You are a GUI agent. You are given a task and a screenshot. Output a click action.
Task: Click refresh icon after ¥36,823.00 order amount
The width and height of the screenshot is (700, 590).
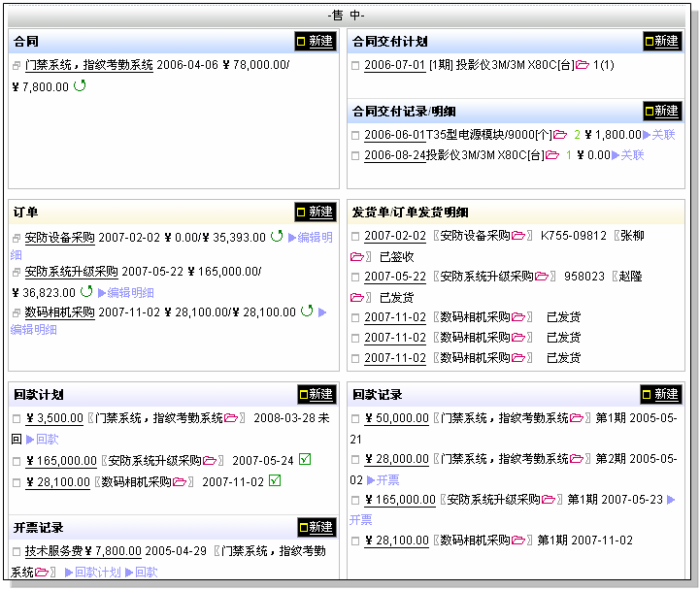tap(86, 291)
